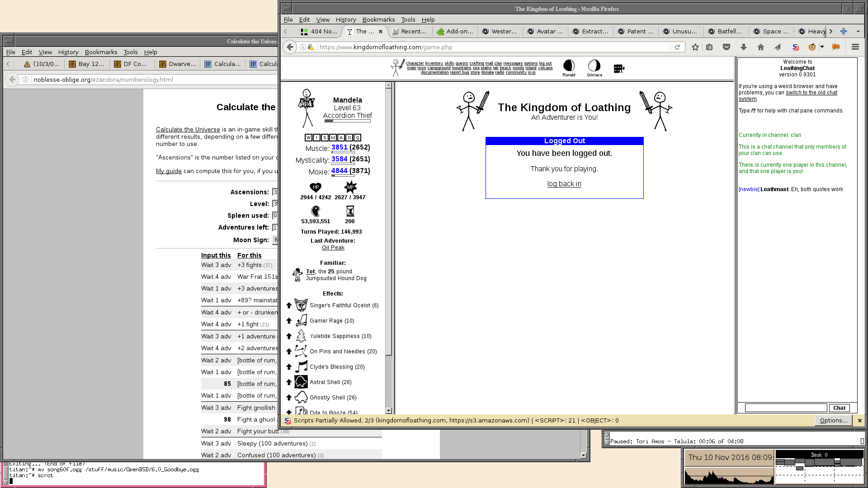Open a new tab with the plus button

point(844,31)
